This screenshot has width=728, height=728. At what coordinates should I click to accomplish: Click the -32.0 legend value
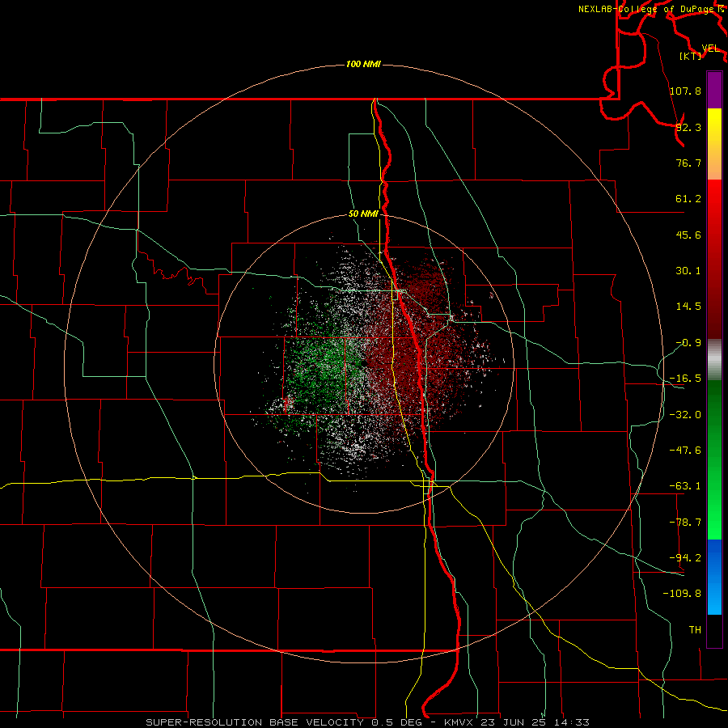point(685,415)
